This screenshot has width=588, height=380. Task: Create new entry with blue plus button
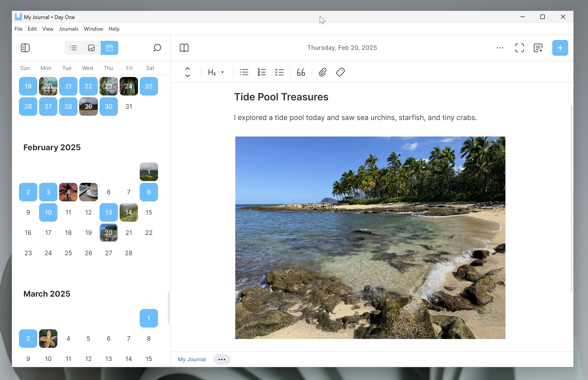560,48
